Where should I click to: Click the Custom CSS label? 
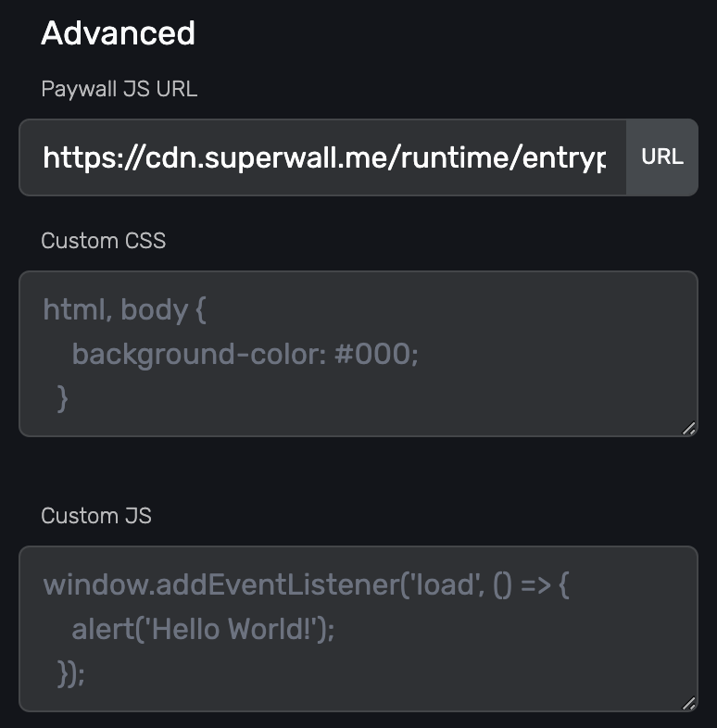[104, 241]
